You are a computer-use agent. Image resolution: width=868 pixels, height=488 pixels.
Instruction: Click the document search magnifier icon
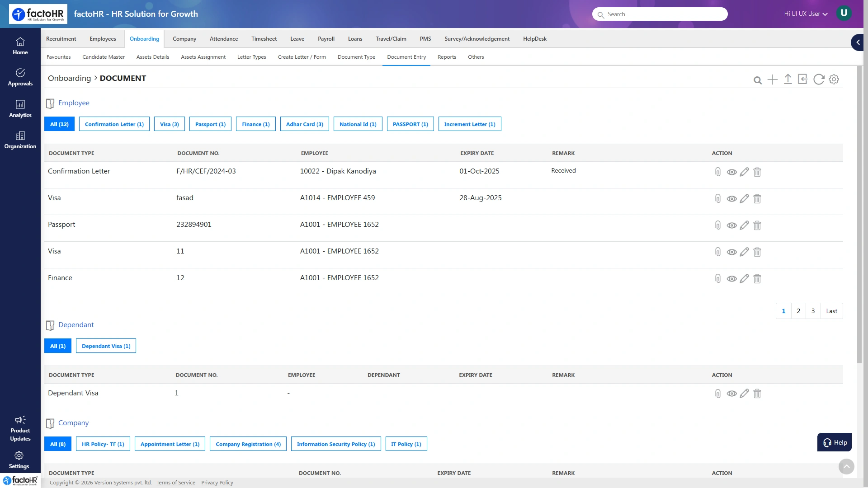tap(758, 80)
